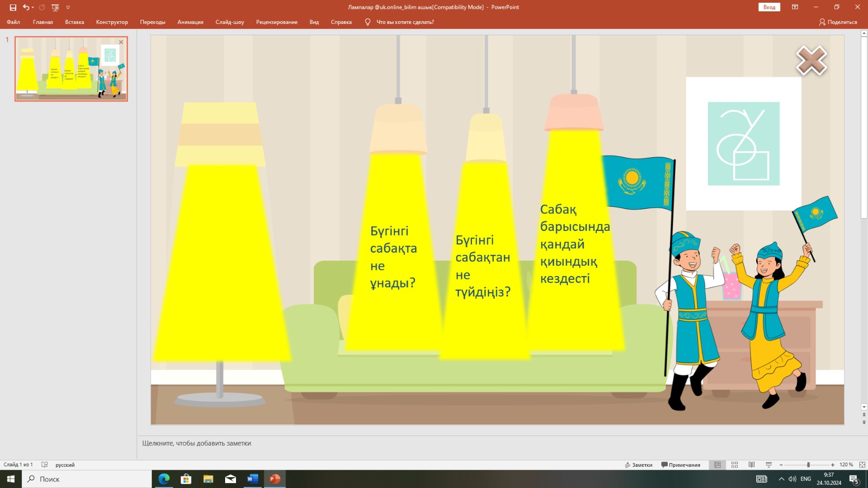Screen dimensions: 868x488
Task: Open PowerPoint from the Windows taskbar
Action: (x=275, y=479)
